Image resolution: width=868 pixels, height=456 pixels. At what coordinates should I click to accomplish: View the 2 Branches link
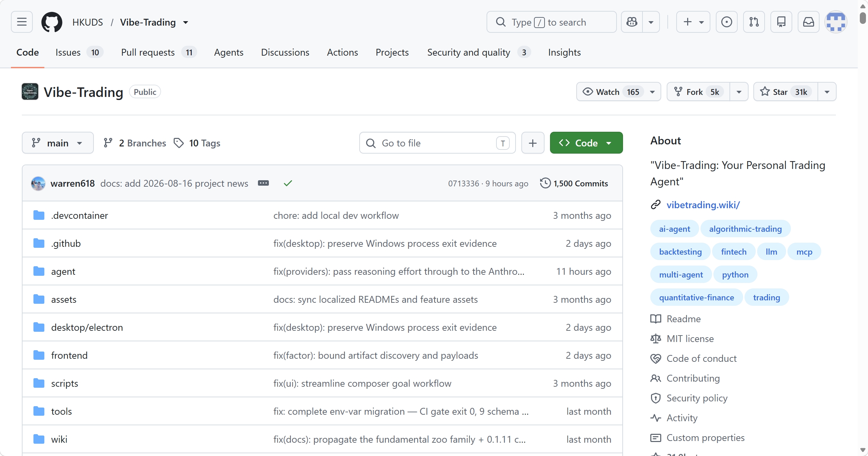pos(135,143)
